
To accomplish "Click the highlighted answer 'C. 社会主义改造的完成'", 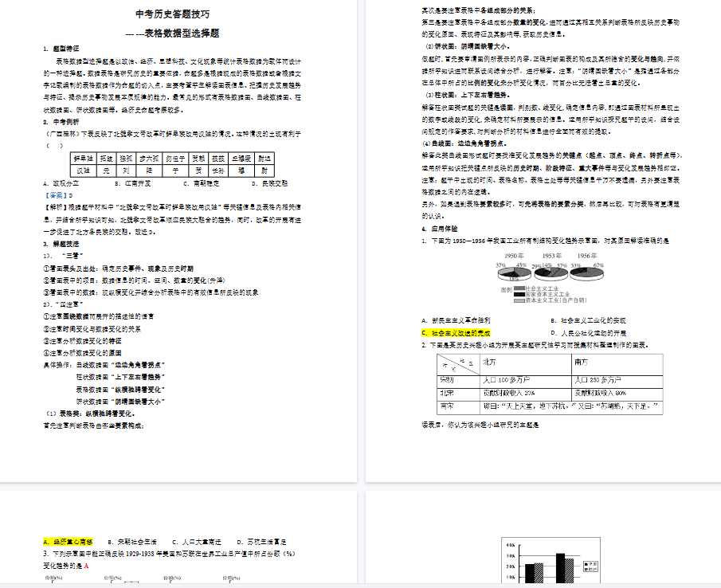I will click(457, 333).
